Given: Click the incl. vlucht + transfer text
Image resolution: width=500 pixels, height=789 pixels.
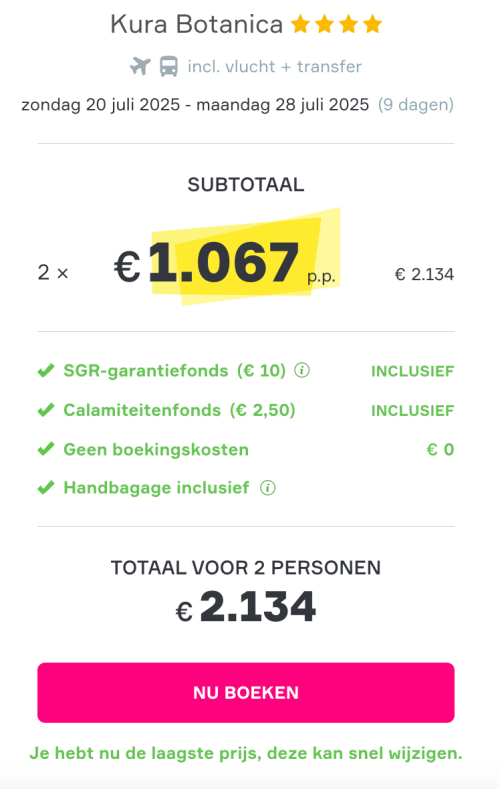Looking at the screenshot, I should 275,66.
